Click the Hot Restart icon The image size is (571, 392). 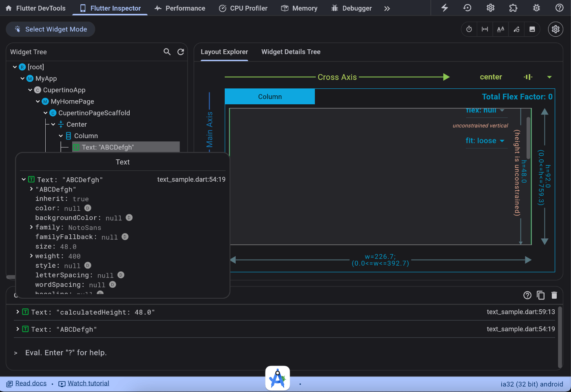point(467,8)
